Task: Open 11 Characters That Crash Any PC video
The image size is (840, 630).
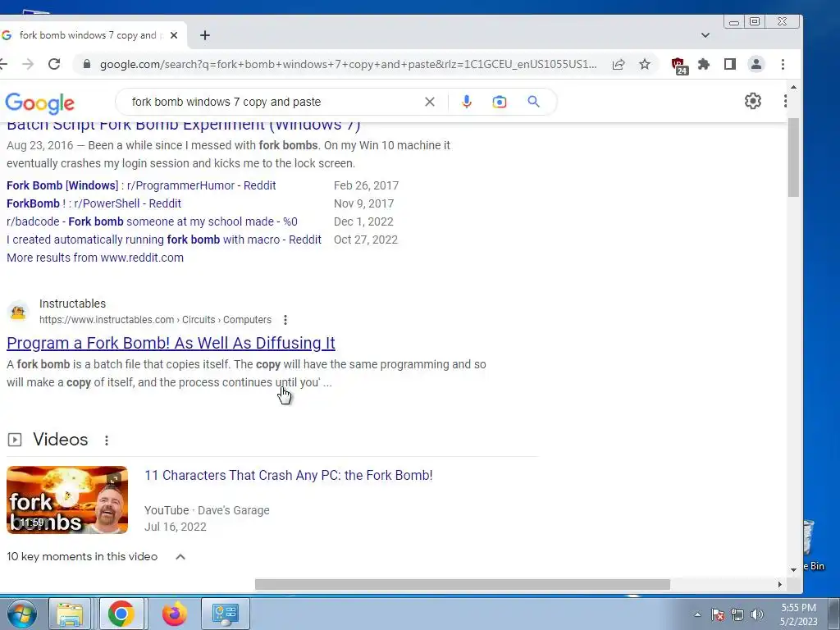Action: tap(288, 476)
